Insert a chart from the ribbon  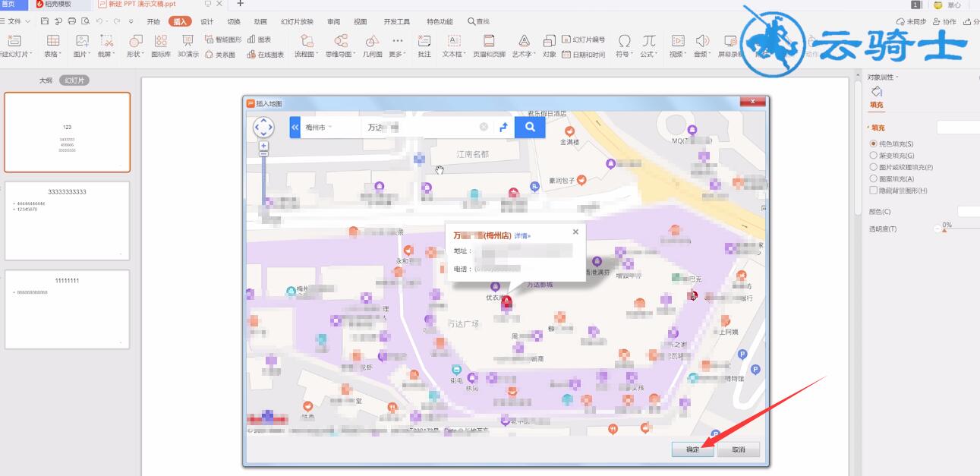(259, 39)
